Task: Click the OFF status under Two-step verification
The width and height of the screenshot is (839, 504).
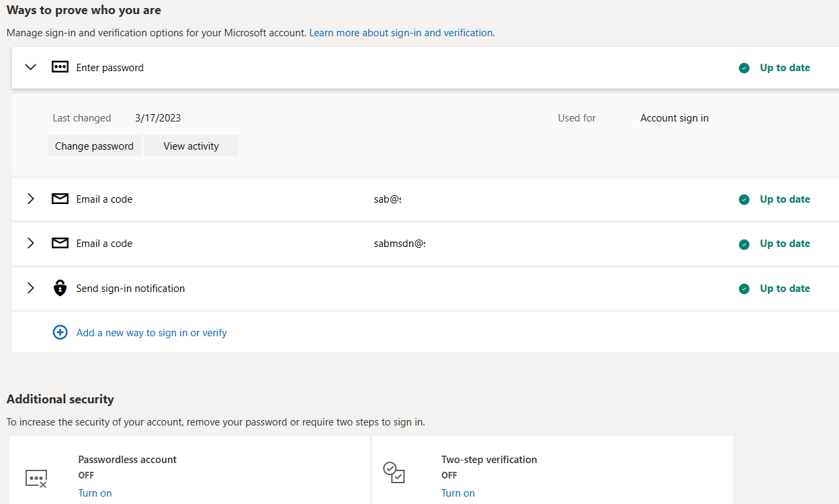Action: point(449,475)
